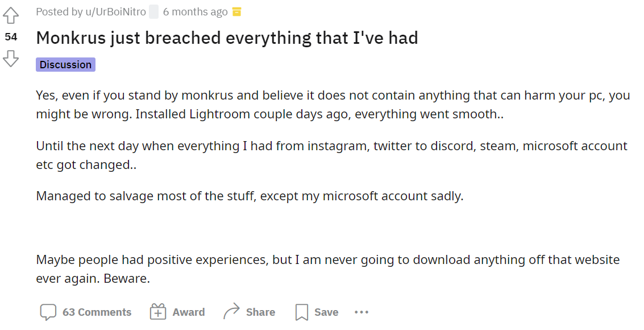The image size is (644, 330).
Task: Click the Share arrow icon
Action: point(231,311)
